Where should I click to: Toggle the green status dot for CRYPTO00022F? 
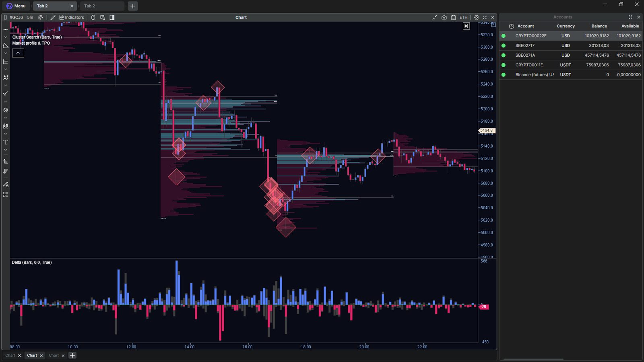pos(504,36)
